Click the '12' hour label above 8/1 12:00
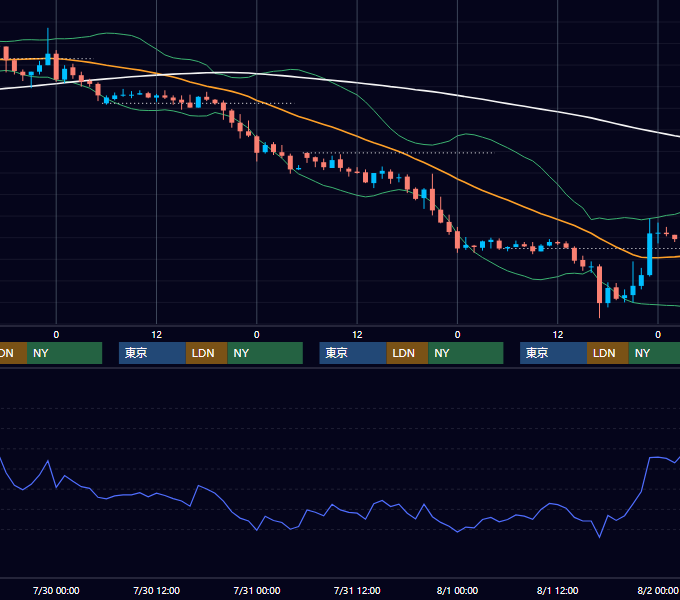 tap(558, 335)
